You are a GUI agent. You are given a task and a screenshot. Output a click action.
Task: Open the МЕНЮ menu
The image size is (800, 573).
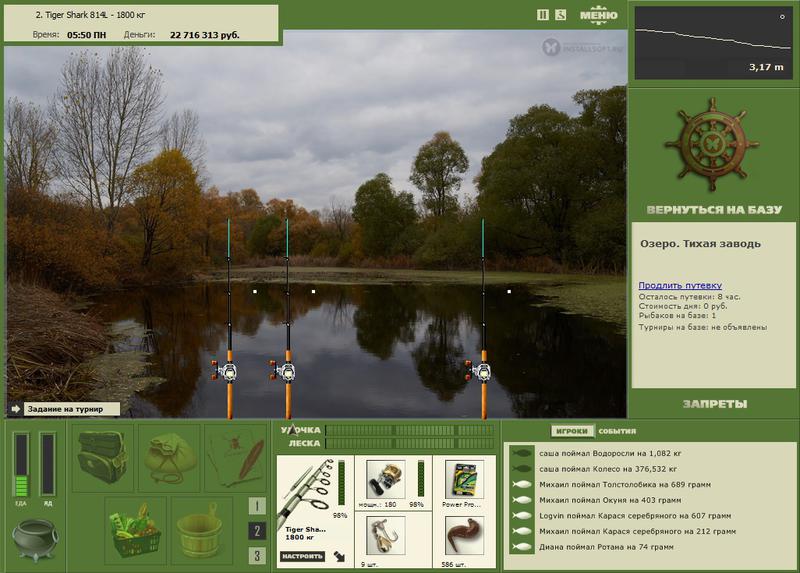[x=598, y=15]
